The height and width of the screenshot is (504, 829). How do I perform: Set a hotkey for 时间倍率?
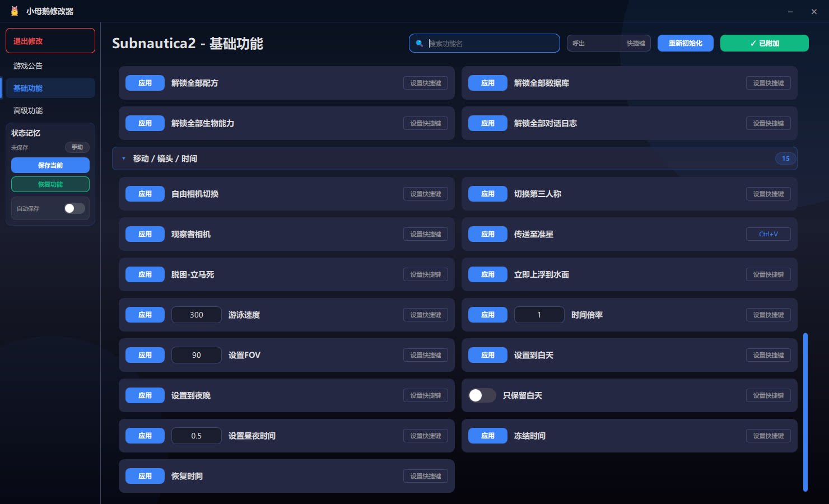(x=769, y=315)
